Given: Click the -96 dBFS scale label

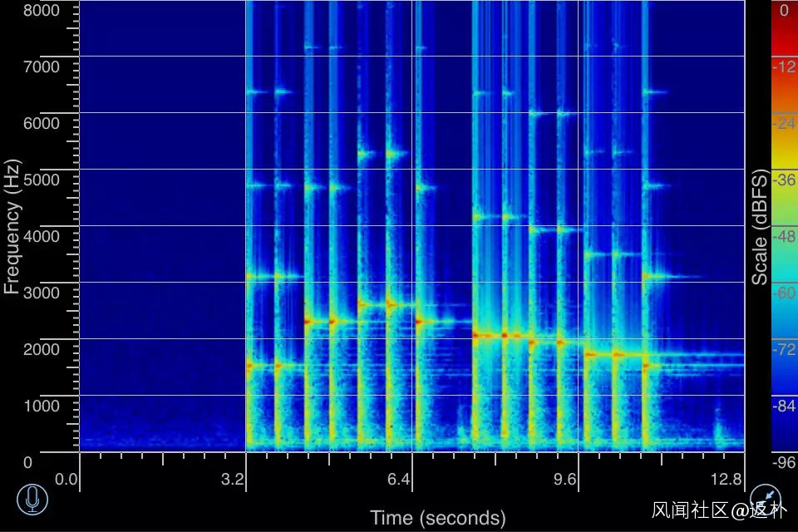Looking at the screenshot, I should [784, 462].
